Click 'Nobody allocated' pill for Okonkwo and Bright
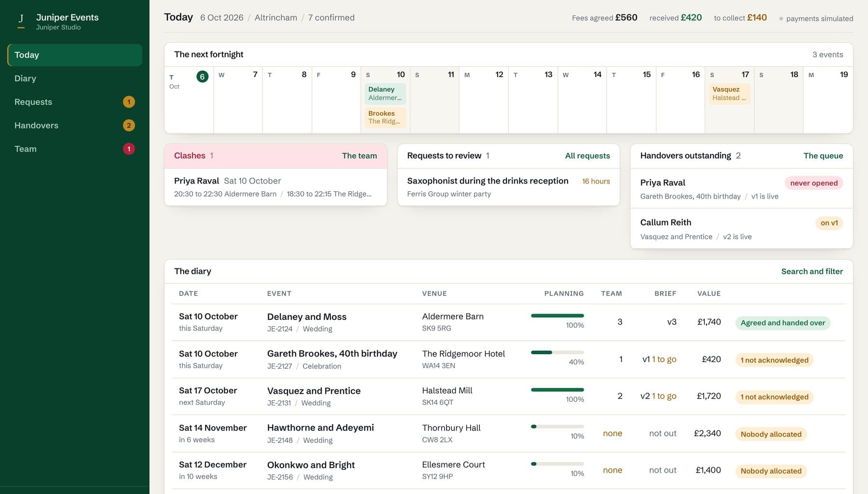Image resolution: width=868 pixels, height=494 pixels. [771, 471]
